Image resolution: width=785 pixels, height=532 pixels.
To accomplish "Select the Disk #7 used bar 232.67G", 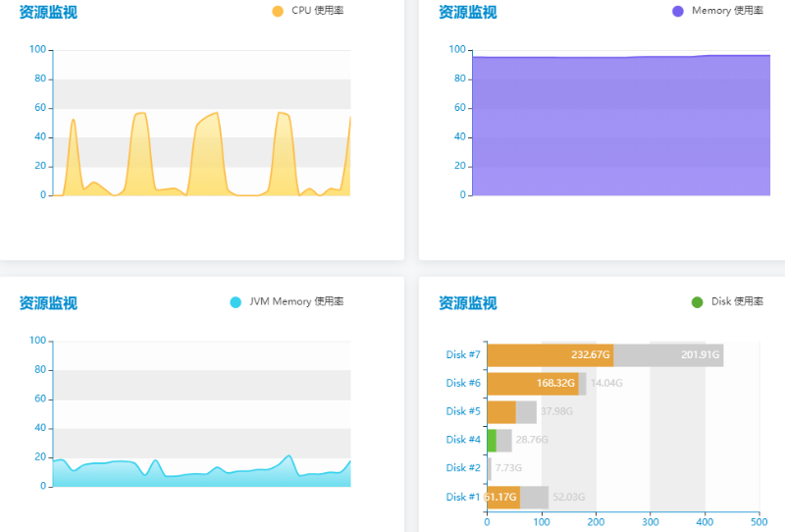I will coord(549,355).
